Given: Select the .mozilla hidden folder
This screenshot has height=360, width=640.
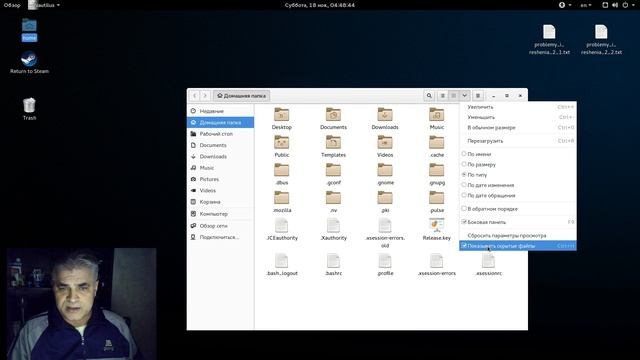Looking at the screenshot, I should [x=282, y=202].
